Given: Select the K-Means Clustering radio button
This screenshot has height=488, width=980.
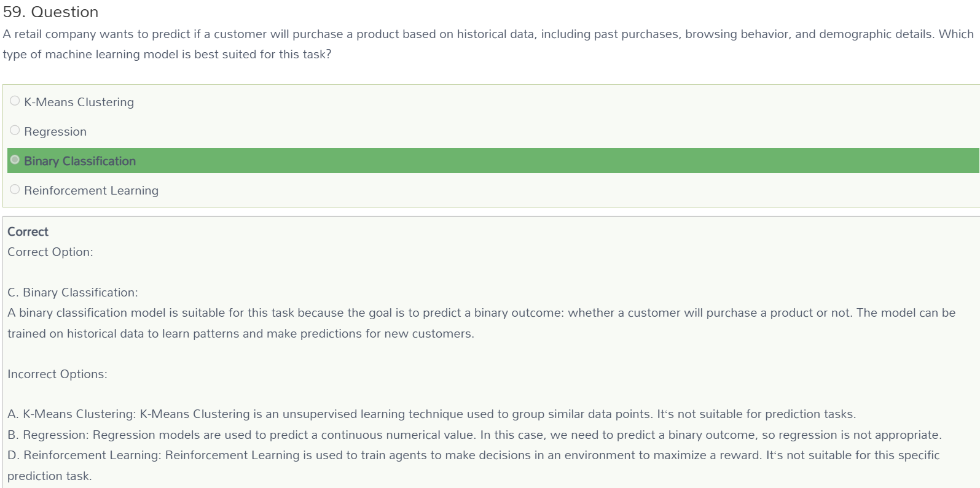Looking at the screenshot, I should click(x=15, y=101).
